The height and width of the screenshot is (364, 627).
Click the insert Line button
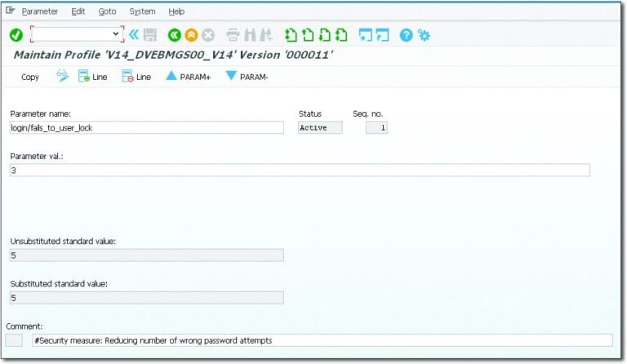pyautogui.click(x=93, y=76)
